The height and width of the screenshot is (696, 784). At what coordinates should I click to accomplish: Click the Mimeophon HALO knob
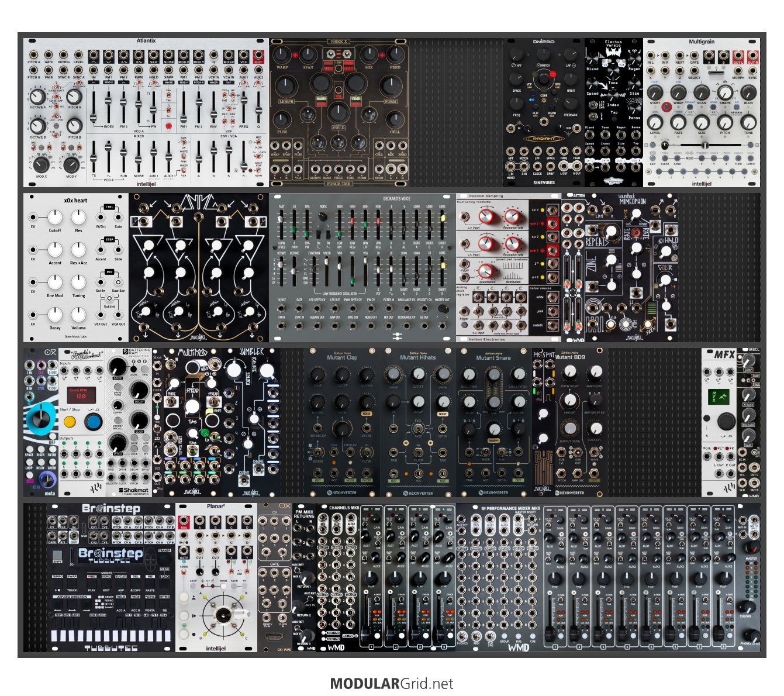665,252
